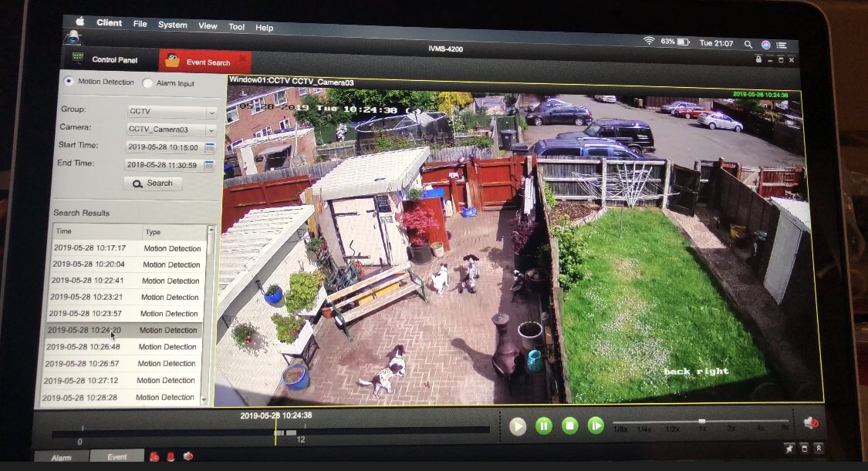This screenshot has width=868, height=471.
Task: Open Spotlight search
Action: 748,44
